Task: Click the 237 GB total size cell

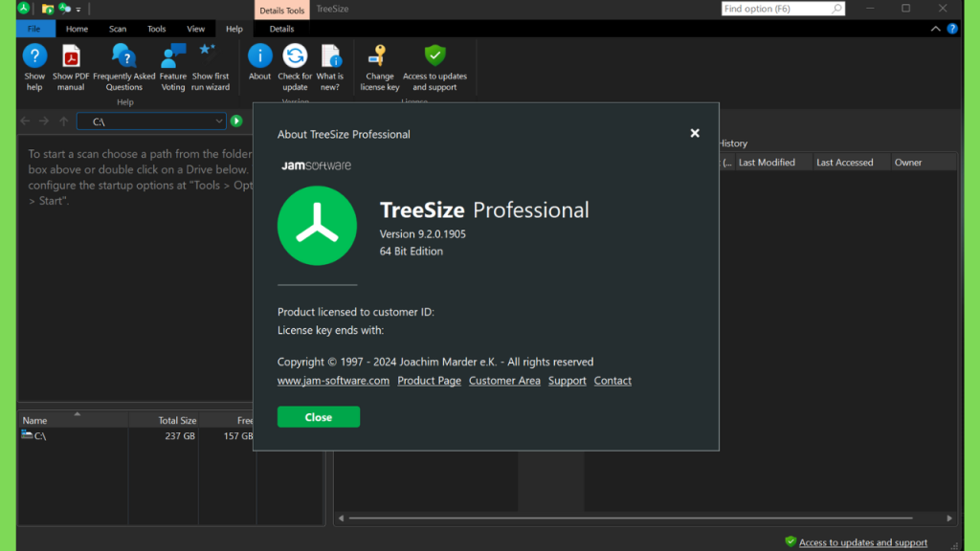Action: (180, 435)
